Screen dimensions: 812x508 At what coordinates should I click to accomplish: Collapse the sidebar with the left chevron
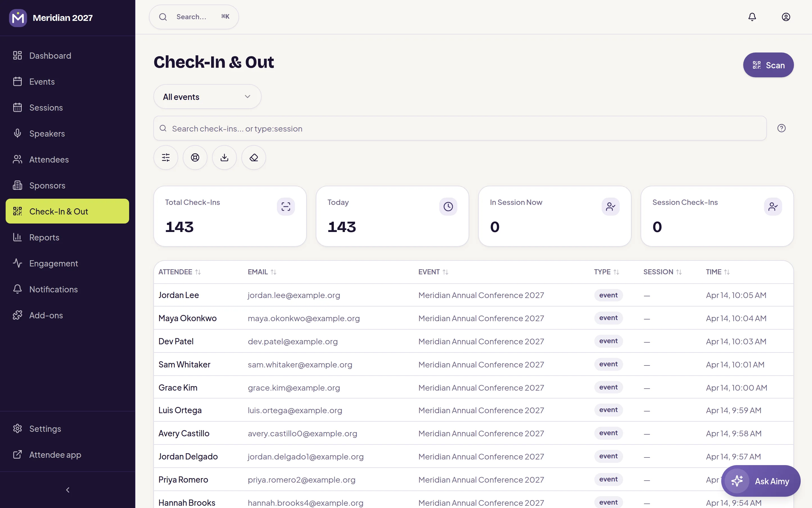pyautogui.click(x=68, y=490)
